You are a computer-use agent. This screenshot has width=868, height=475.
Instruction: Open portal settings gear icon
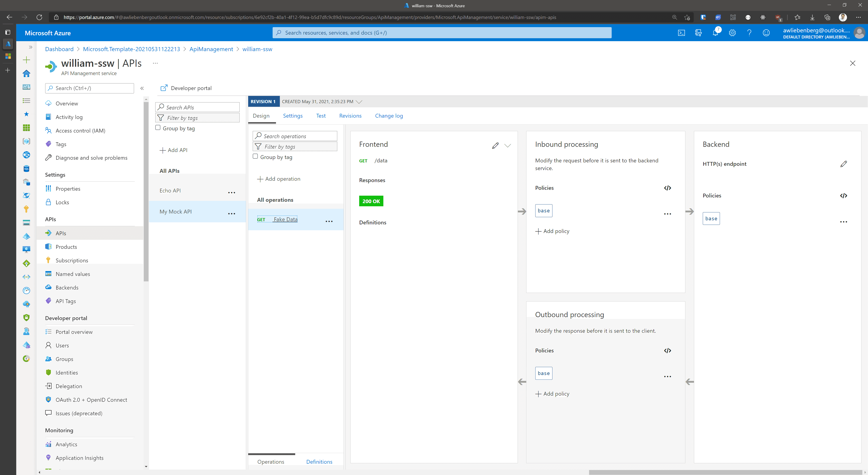coord(732,33)
